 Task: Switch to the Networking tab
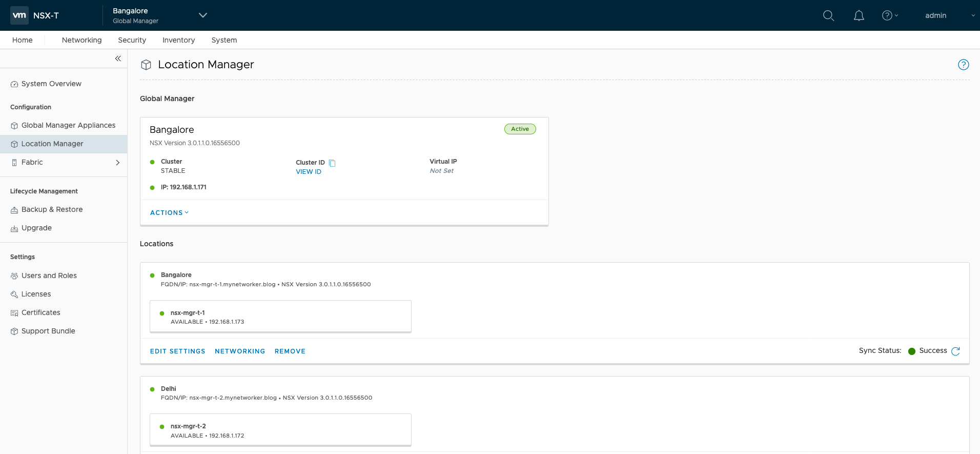pos(81,40)
